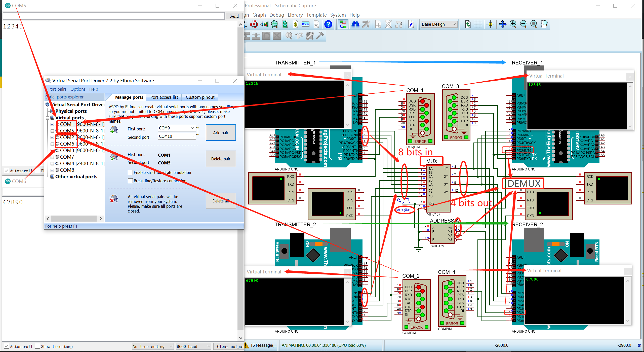Toggle the grid dots icon

478,24
